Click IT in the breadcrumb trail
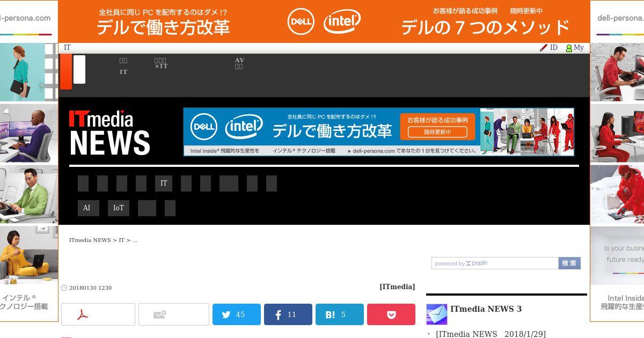 click(122, 240)
